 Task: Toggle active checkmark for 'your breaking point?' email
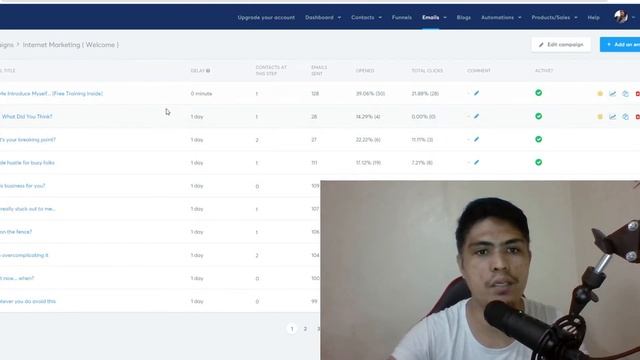click(x=538, y=139)
